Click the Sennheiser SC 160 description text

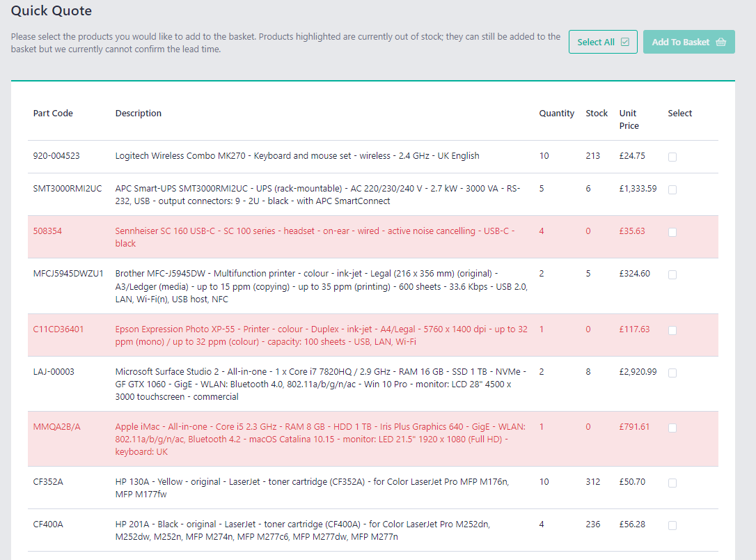(315, 238)
